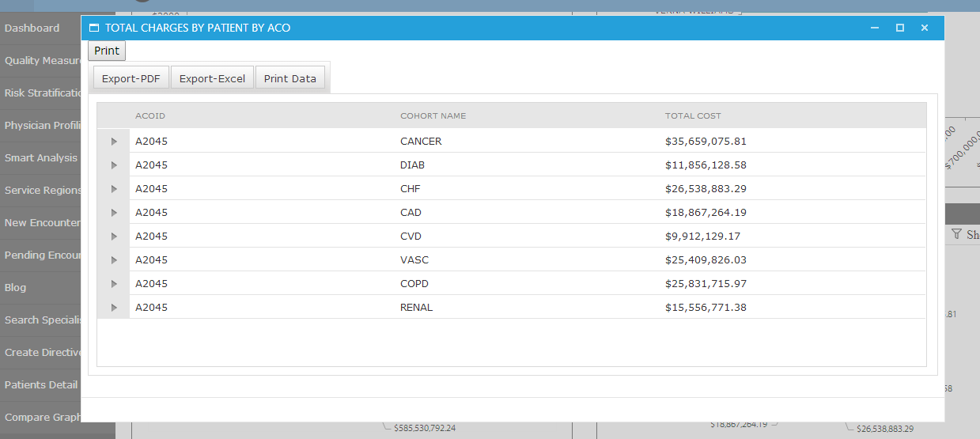
Task: Click the $585,530,792.24 chart label behind dialog
Action: click(x=425, y=428)
